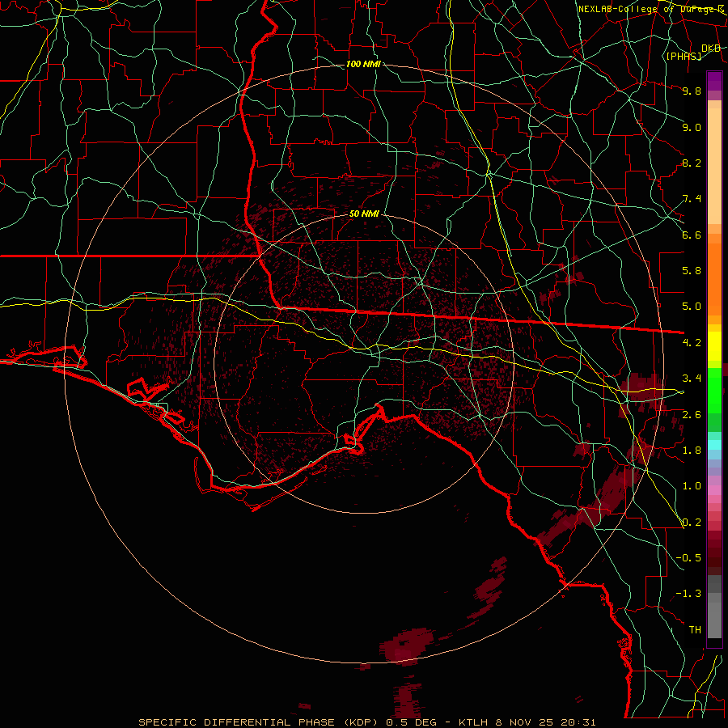Viewport: 728px width, 728px height.
Task: Click the 6.6 color scale value
Action: click(x=692, y=235)
